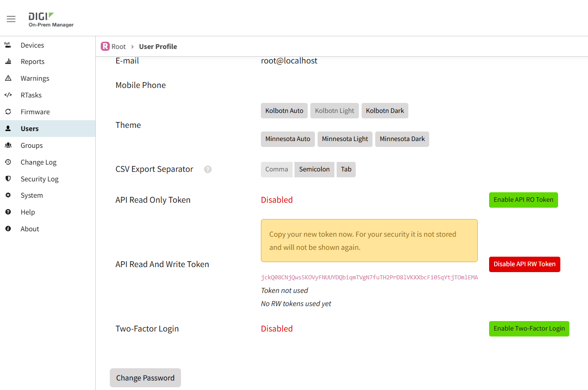Choose Semicolon as CSV separator

pyautogui.click(x=314, y=169)
